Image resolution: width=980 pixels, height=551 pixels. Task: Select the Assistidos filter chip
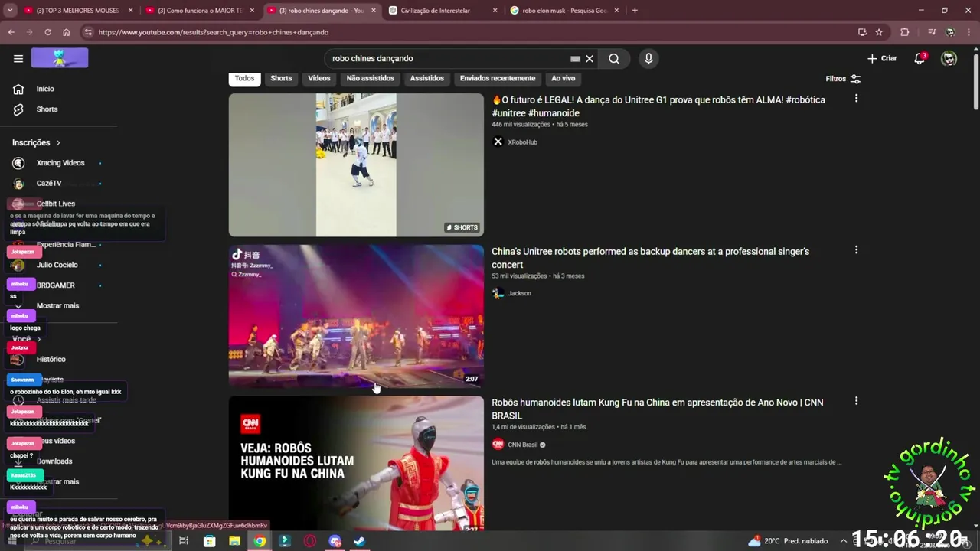pos(427,78)
